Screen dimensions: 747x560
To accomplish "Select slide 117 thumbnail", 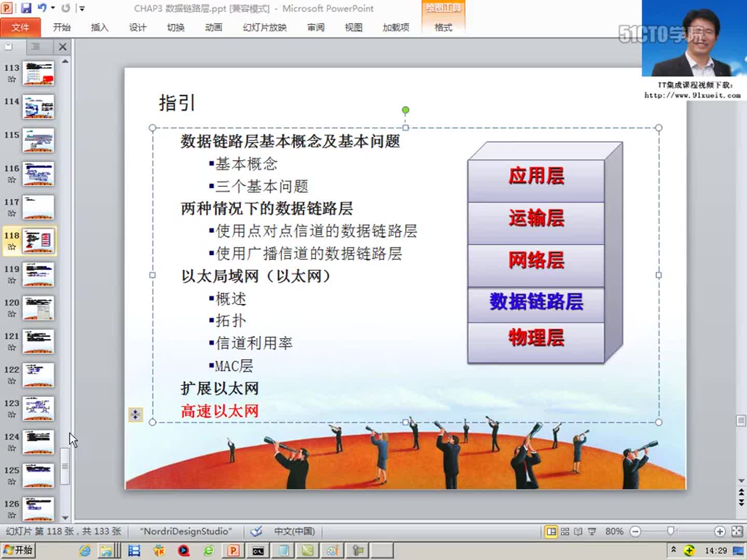I will (x=38, y=207).
